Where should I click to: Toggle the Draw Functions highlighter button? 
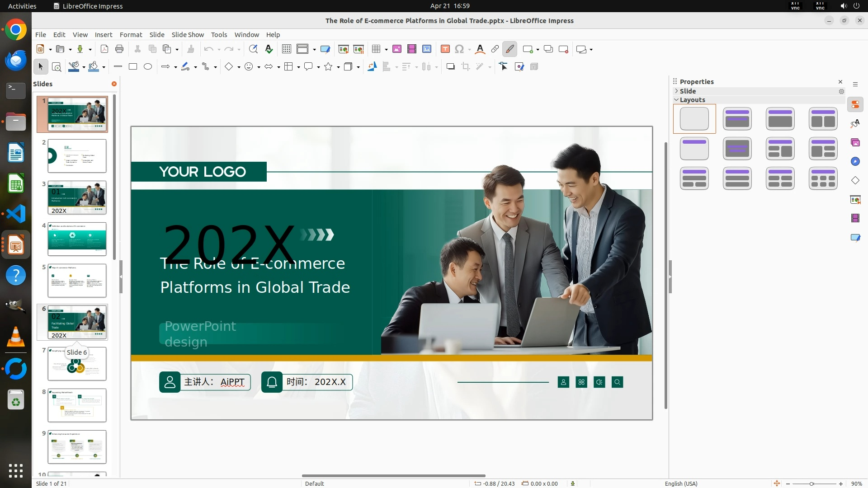510,49
